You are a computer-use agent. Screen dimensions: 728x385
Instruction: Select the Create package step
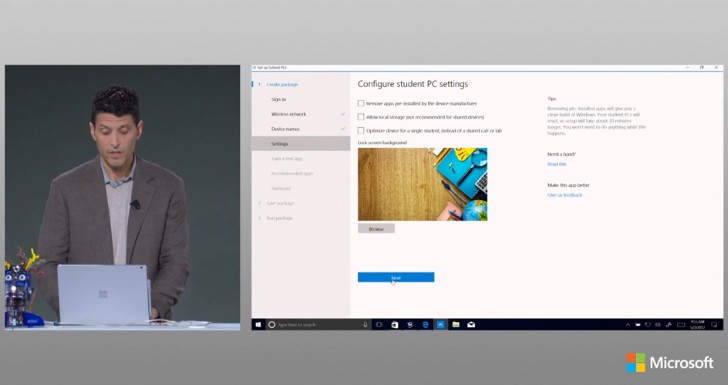[282, 85]
